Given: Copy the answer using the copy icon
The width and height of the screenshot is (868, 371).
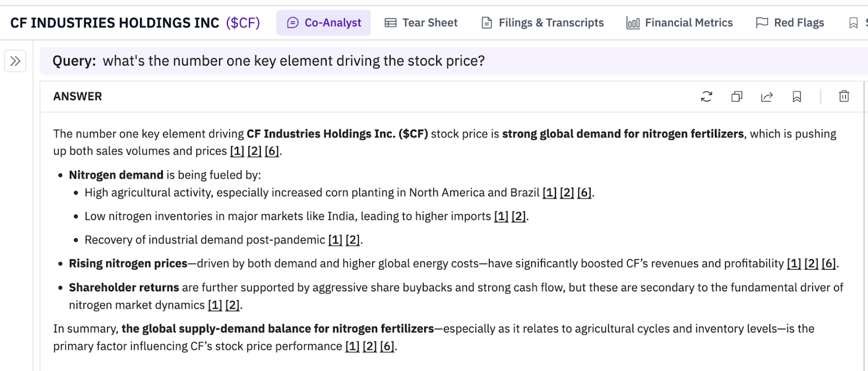Looking at the screenshot, I should coord(737,97).
